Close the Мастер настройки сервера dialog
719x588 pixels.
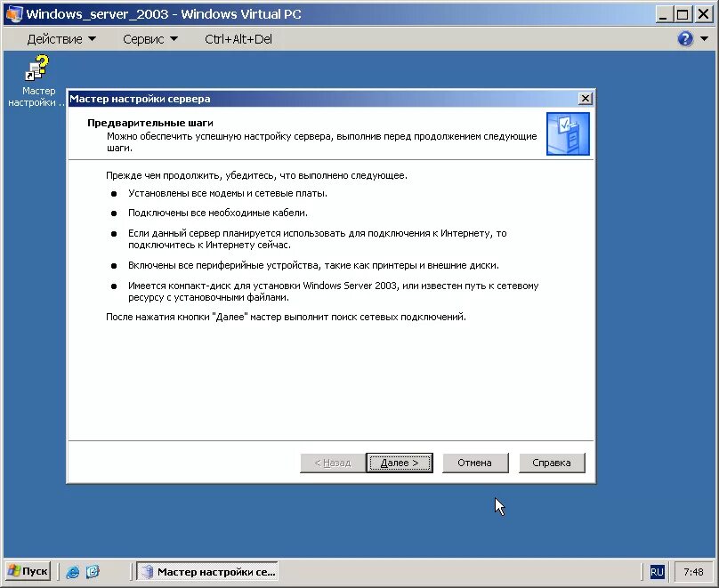(x=586, y=99)
